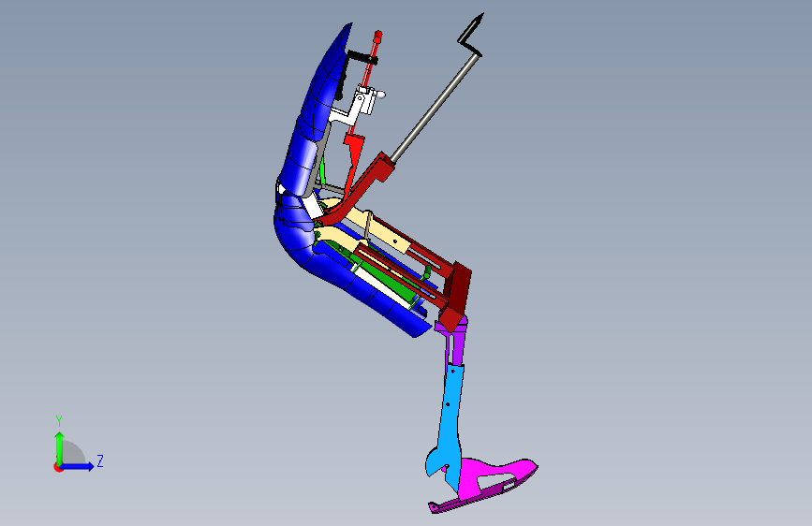812x526 pixels.
Task: Click the "Y" axis label
Action: (59, 420)
